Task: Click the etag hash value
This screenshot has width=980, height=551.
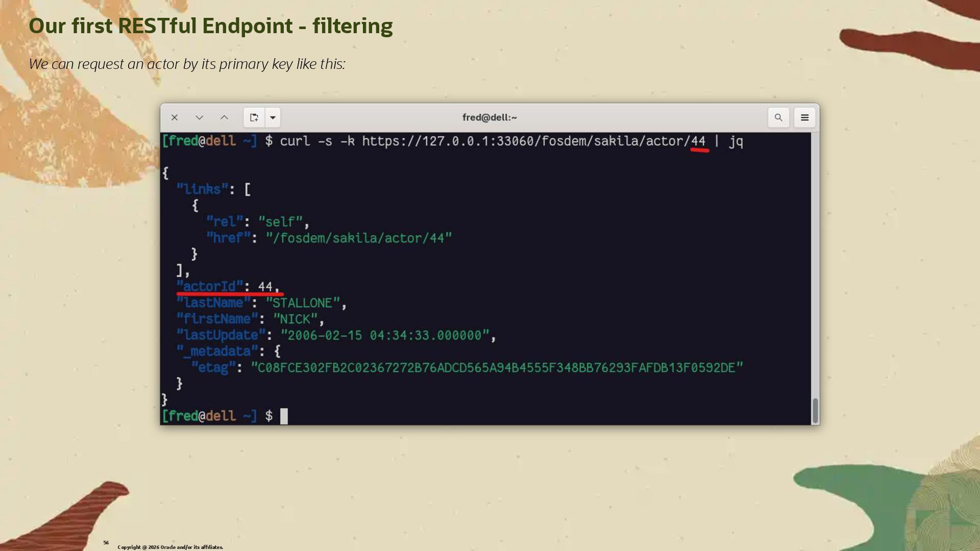Action: coord(496,368)
